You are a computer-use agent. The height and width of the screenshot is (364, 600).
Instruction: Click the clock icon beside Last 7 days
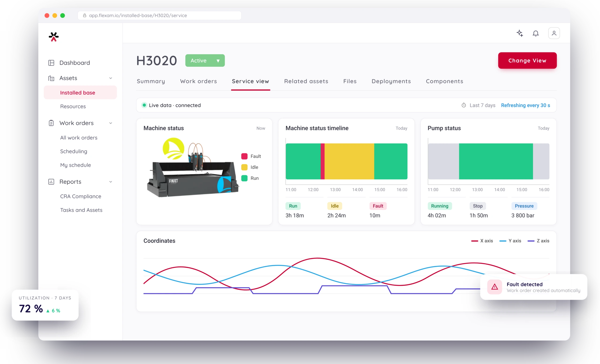click(x=464, y=105)
